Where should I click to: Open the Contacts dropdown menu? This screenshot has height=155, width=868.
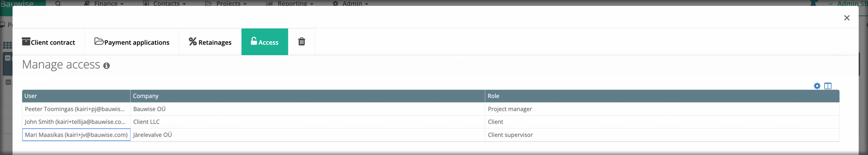[x=165, y=3]
